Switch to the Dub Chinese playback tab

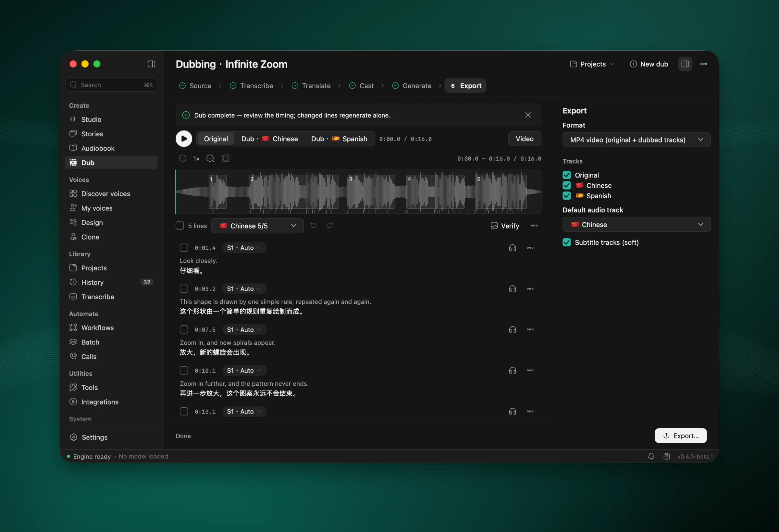point(269,139)
